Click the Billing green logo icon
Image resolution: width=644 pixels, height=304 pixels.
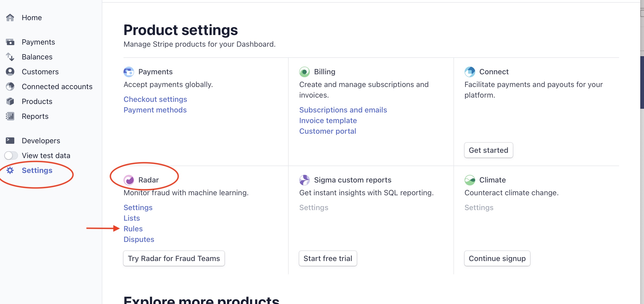pyautogui.click(x=305, y=72)
